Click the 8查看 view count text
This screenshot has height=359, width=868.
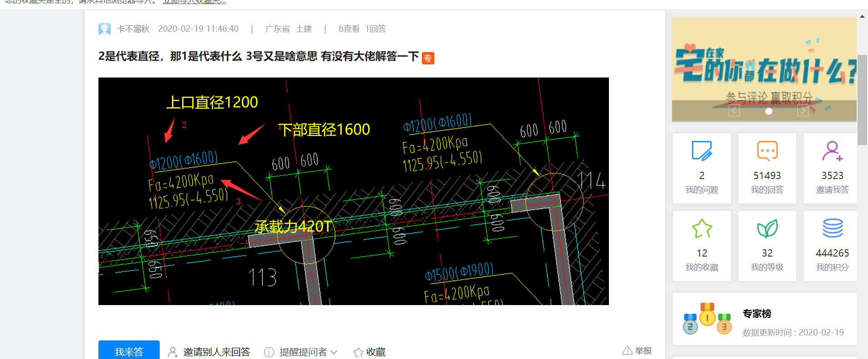point(349,29)
